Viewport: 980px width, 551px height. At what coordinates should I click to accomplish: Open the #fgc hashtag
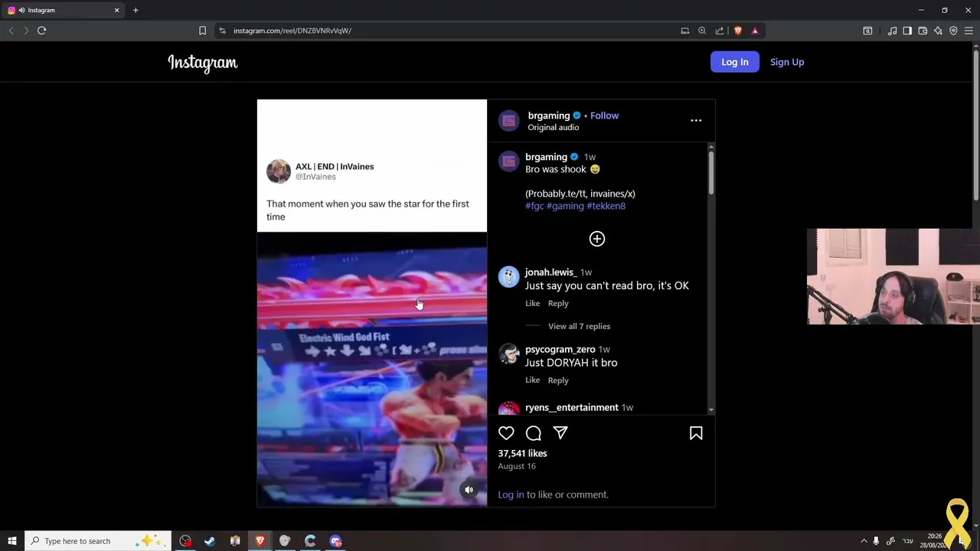tap(534, 206)
